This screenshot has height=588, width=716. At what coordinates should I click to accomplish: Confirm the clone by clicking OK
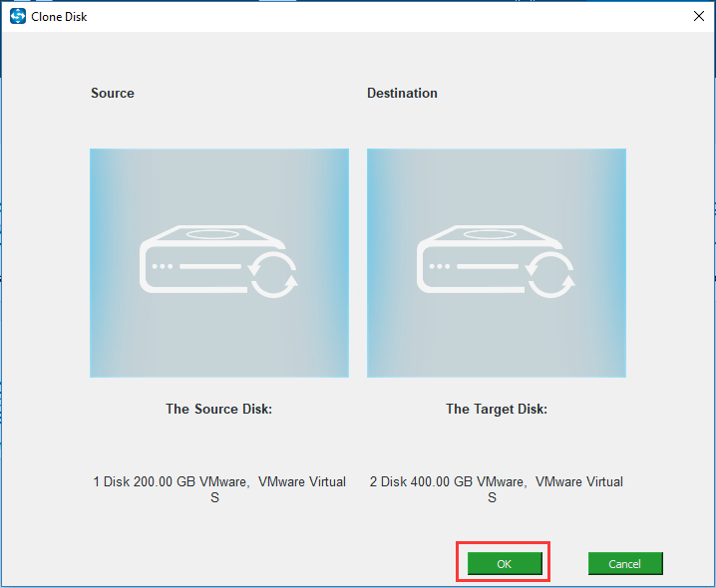coord(505,563)
